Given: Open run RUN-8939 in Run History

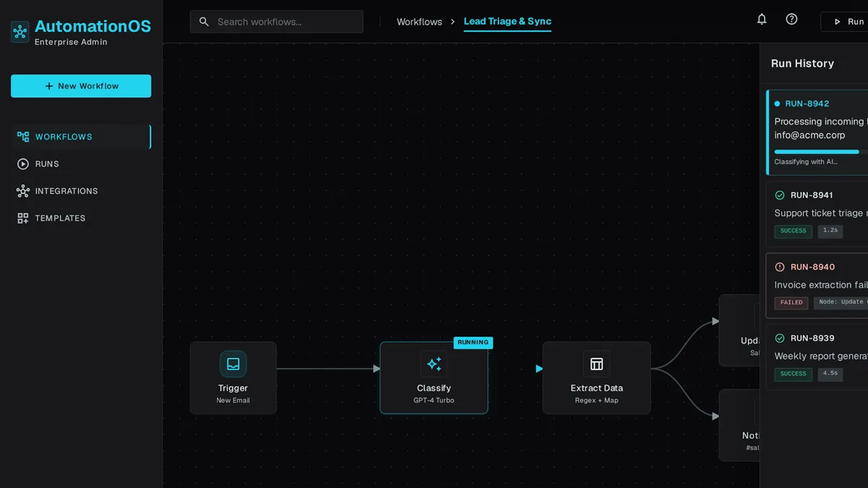Looking at the screenshot, I should [x=817, y=357].
